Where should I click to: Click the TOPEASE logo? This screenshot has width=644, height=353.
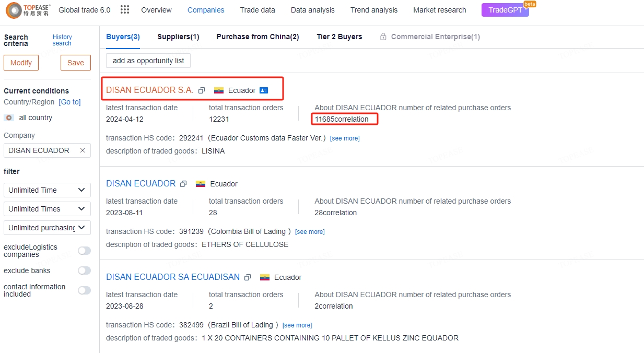pyautogui.click(x=28, y=10)
